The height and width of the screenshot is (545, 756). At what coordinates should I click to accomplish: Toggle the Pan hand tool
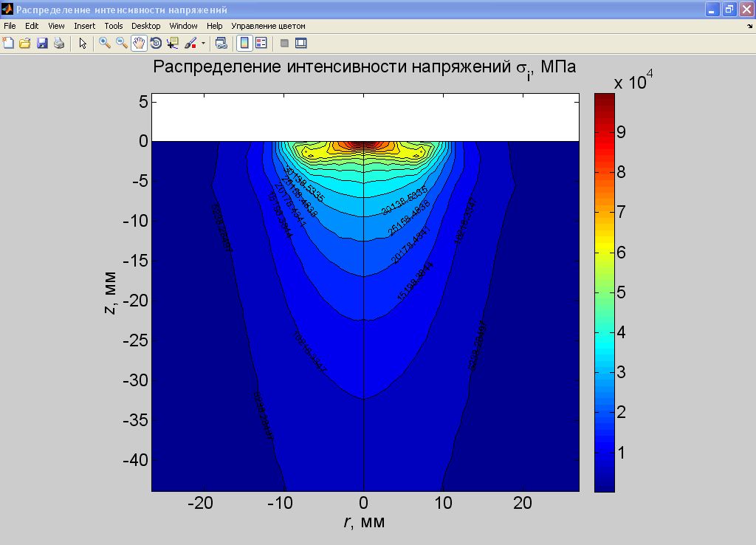(x=139, y=44)
